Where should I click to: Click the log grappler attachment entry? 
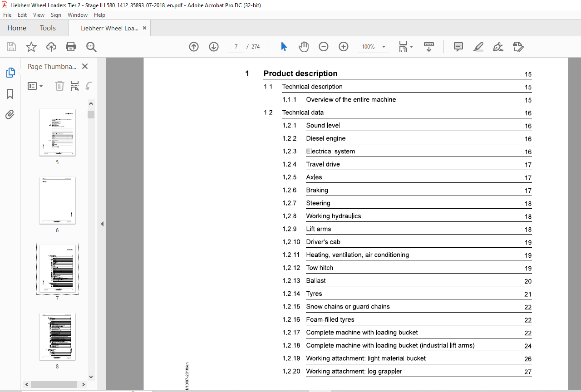tap(354, 371)
